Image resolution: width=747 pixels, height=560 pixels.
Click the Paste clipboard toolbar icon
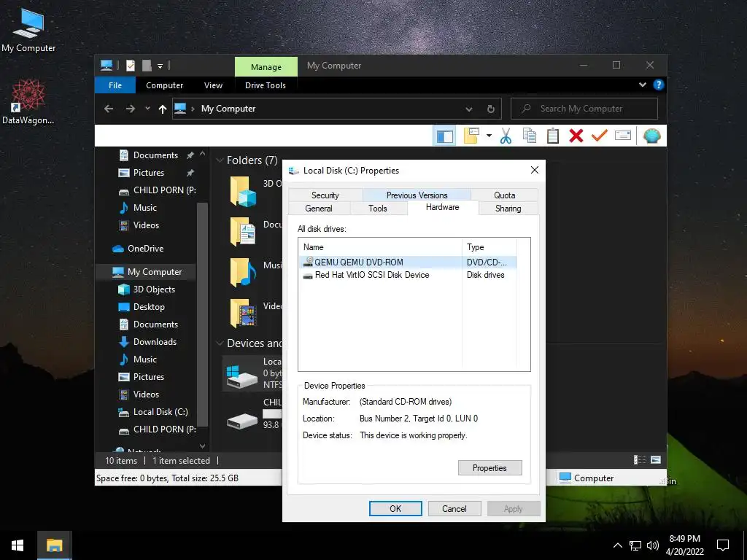[x=553, y=136]
